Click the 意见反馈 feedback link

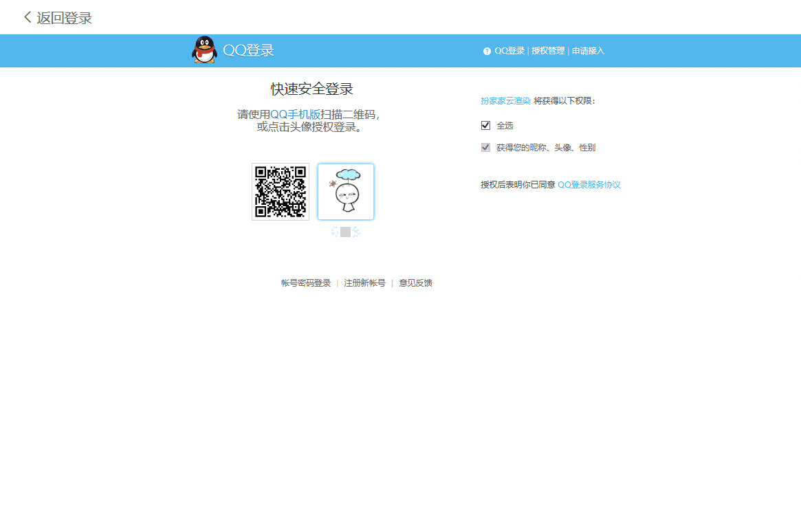click(x=415, y=282)
